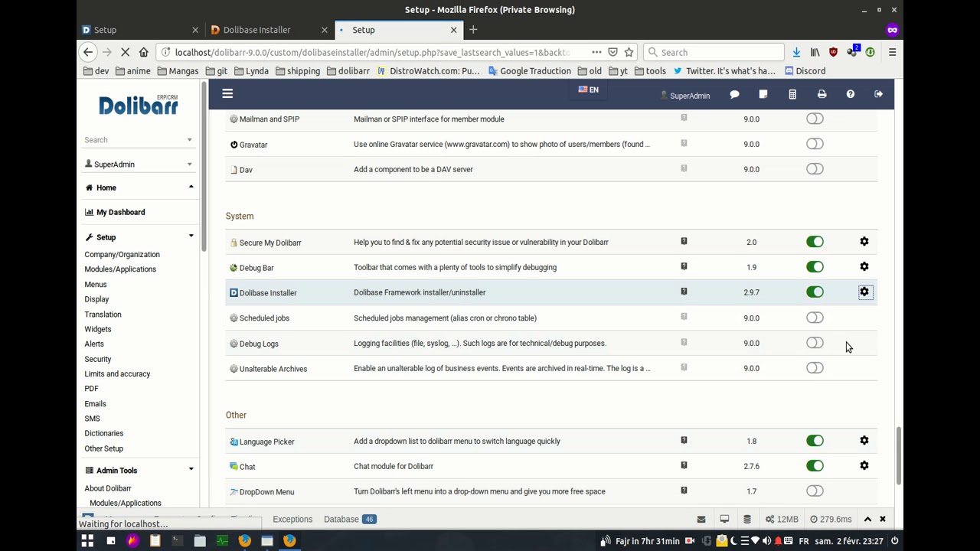Click the Firefox back arrow
Screen dimensions: 980x551
[88, 52]
